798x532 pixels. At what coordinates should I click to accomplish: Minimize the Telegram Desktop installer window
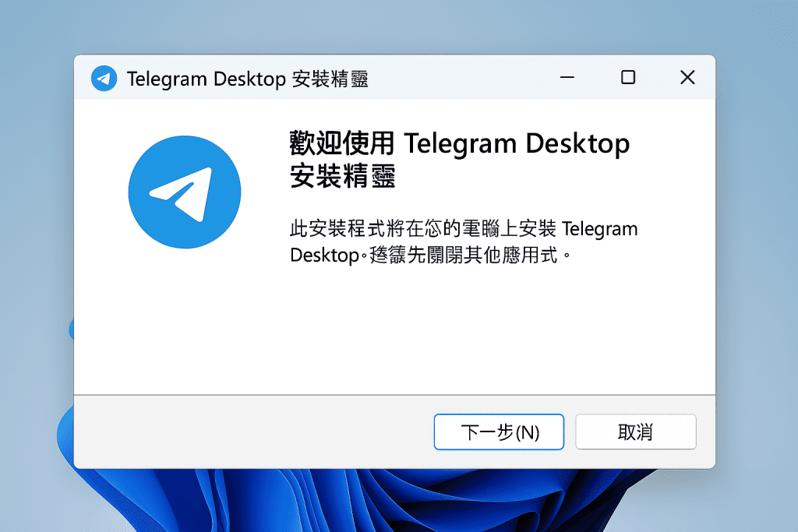click(568, 77)
